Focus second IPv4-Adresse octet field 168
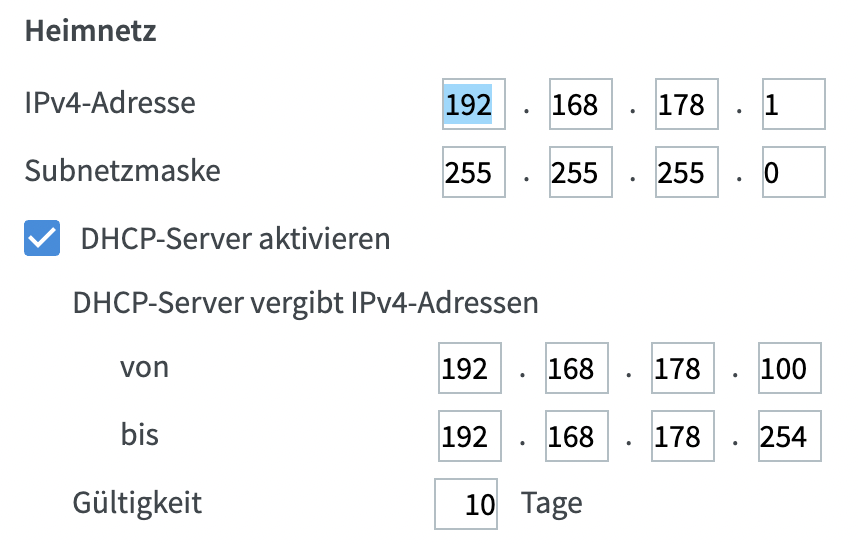This screenshot has width=858, height=544. click(x=581, y=104)
